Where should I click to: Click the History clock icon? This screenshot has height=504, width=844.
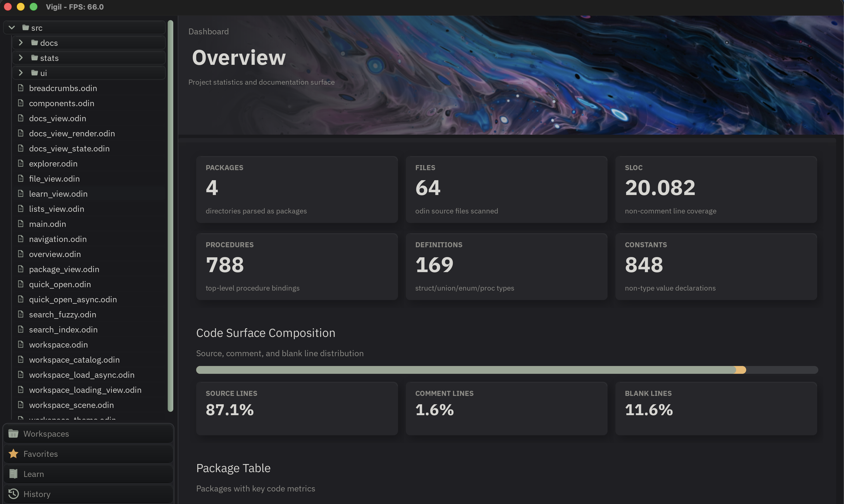tap(13, 494)
